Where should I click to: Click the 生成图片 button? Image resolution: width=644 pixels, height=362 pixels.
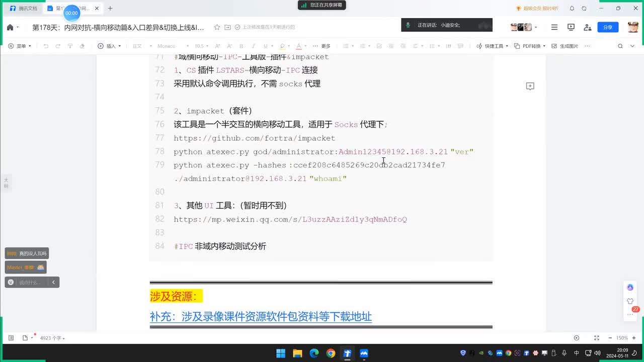[x=565, y=46]
